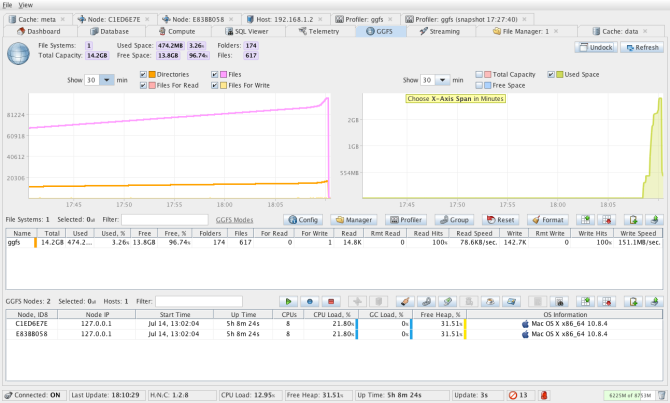The width and height of the screenshot is (670, 403).
Task: Close the Profiler: ggfs tab
Action: point(390,19)
